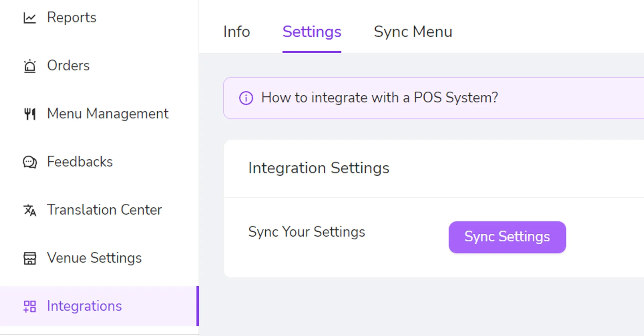Select the Settings tab

[x=312, y=32]
